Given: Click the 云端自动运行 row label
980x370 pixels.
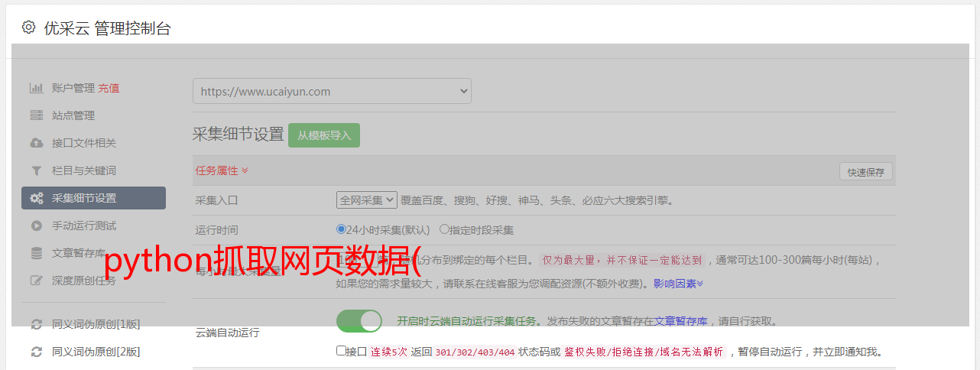Looking at the screenshot, I should (x=228, y=333).
